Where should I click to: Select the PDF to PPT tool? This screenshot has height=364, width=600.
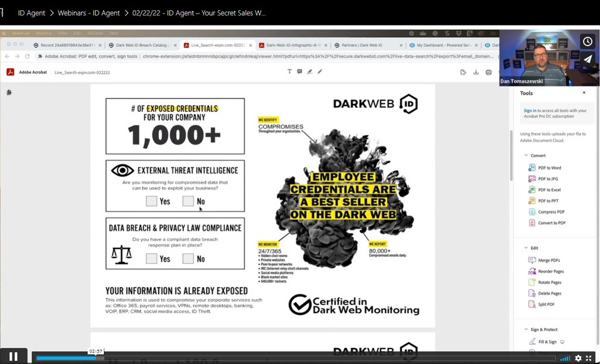click(548, 201)
